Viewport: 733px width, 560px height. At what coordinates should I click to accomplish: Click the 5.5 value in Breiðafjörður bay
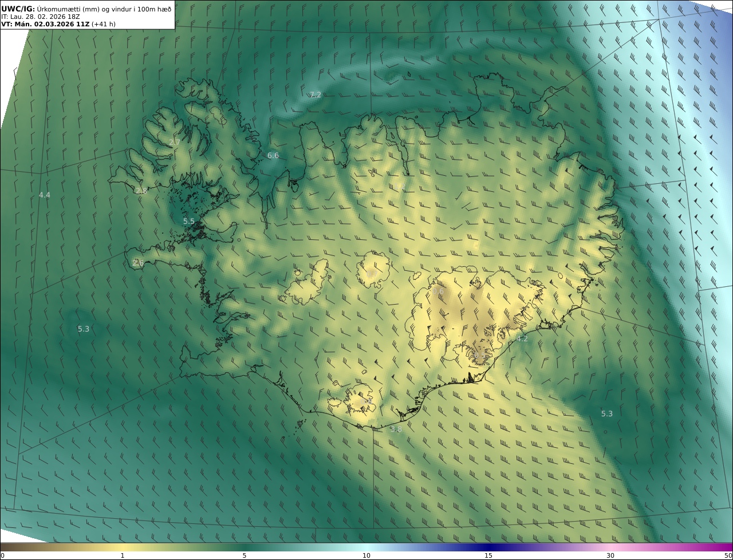[x=189, y=221]
